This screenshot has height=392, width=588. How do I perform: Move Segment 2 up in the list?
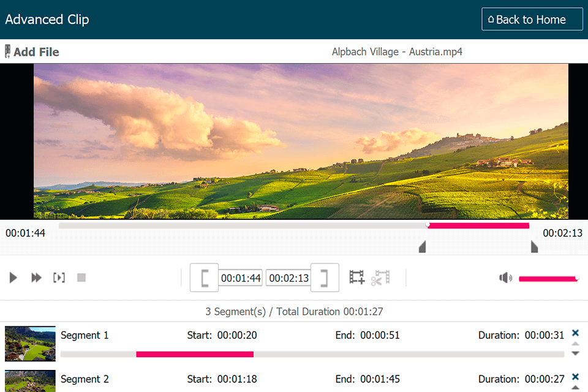pos(575,388)
